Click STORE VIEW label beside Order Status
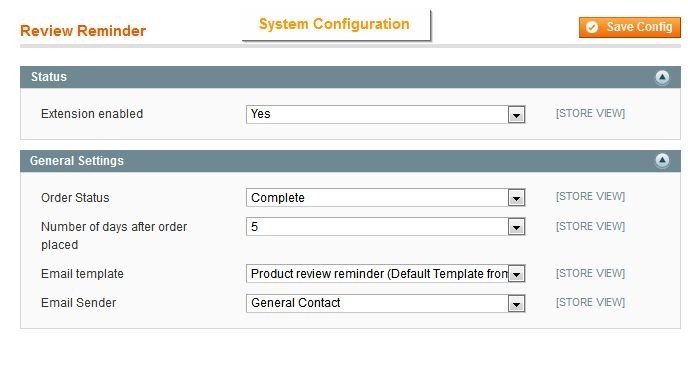The image size is (688, 380). pos(590,196)
